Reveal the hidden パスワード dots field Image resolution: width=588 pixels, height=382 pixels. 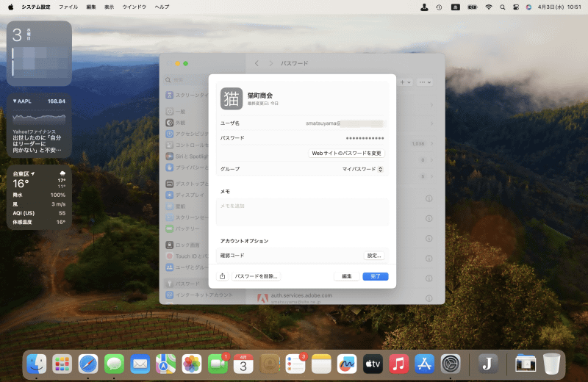point(365,138)
